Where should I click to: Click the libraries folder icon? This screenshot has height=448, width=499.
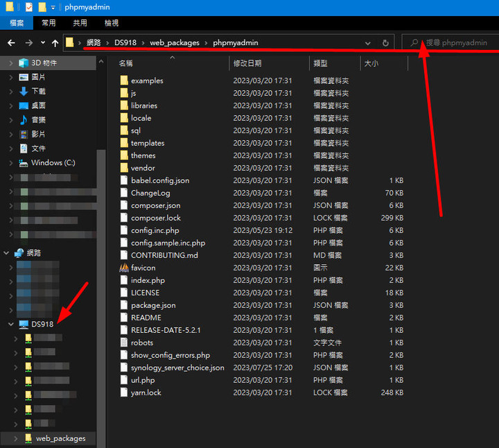coord(124,105)
